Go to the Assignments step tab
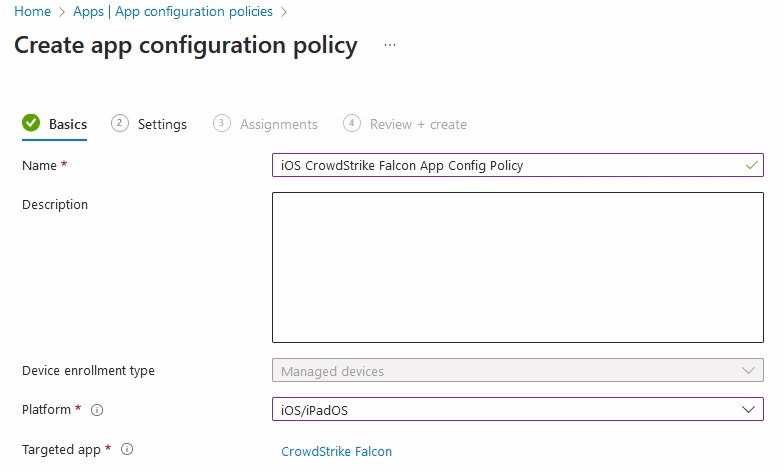 tap(279, 124)
